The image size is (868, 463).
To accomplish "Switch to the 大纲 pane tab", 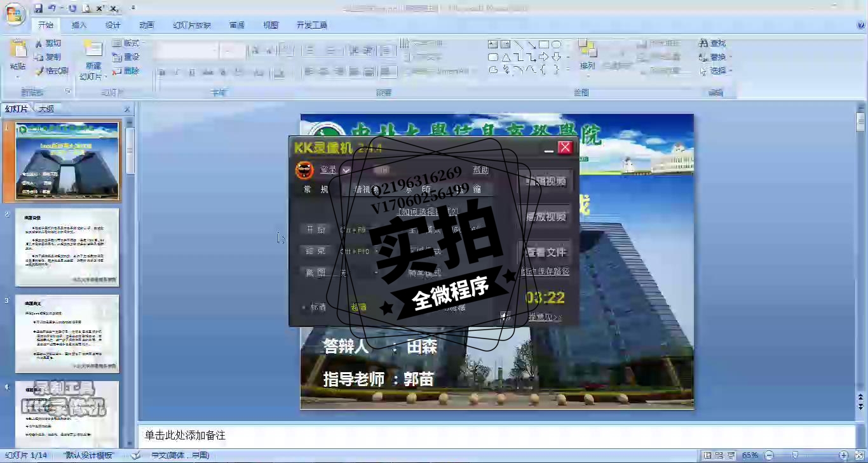I will click(46, 109).
